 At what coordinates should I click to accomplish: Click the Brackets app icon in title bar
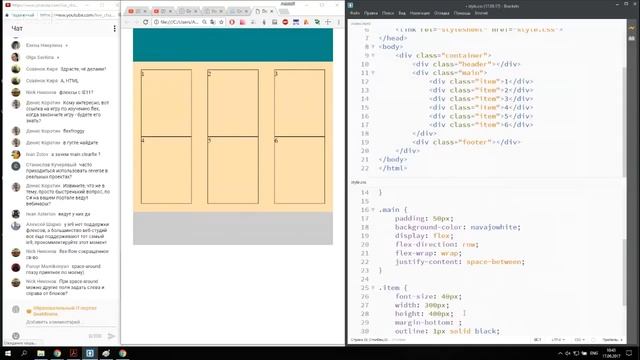tap(350, 5)
